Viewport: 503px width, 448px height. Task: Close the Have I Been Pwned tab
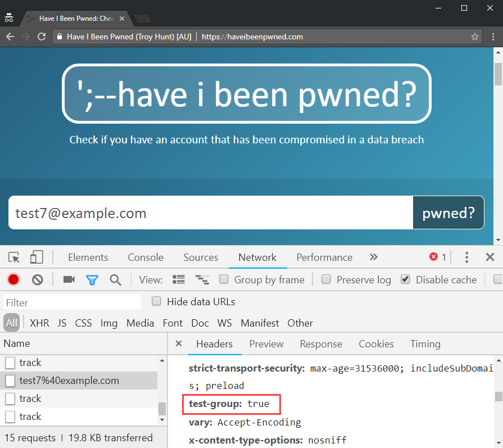tap(122, 19)
